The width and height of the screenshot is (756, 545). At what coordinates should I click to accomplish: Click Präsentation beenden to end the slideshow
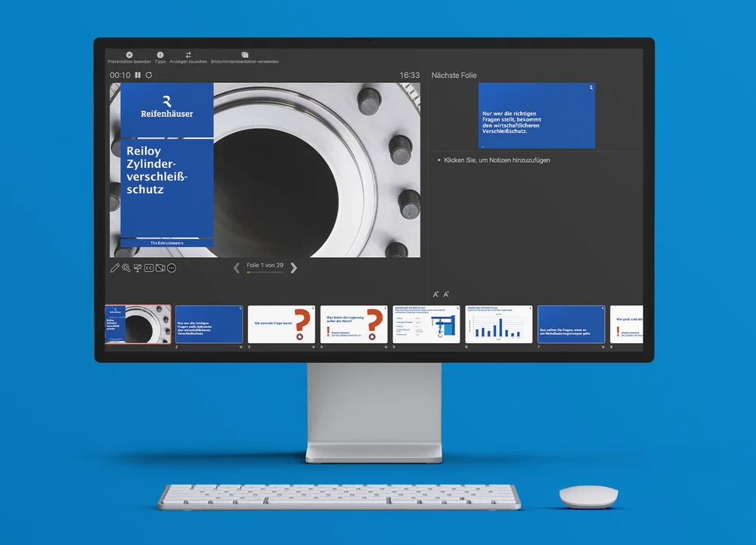pyautogui.click(x=129, y=57)
